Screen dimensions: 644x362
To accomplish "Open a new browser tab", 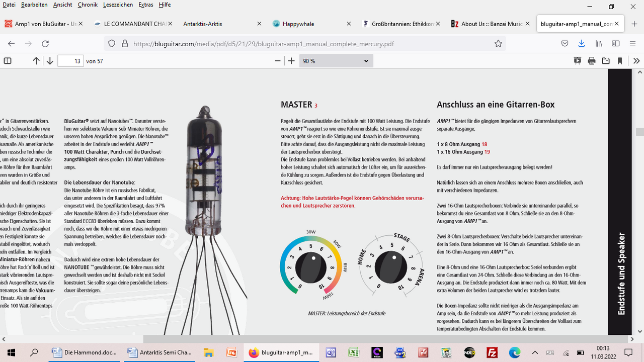I will [x=634, y=24].
